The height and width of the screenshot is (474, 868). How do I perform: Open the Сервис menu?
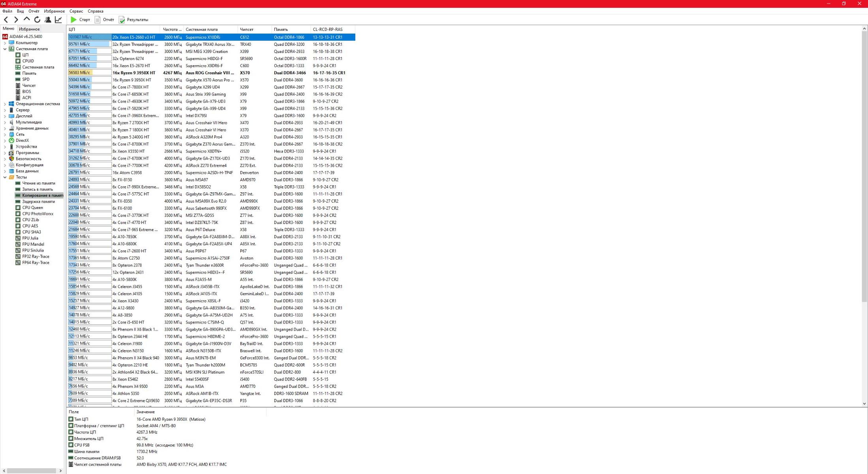tap(76, 11)
